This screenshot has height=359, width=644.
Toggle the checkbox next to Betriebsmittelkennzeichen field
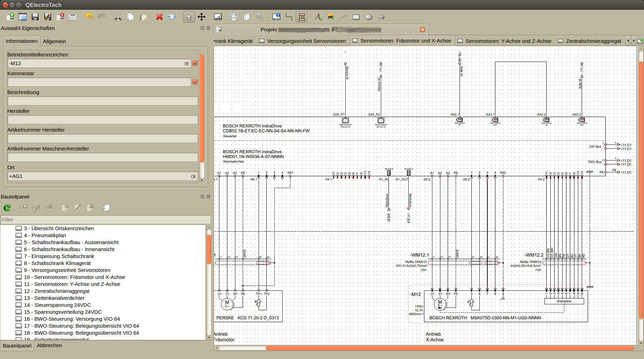pyautogui.click(x=195, y=63)
